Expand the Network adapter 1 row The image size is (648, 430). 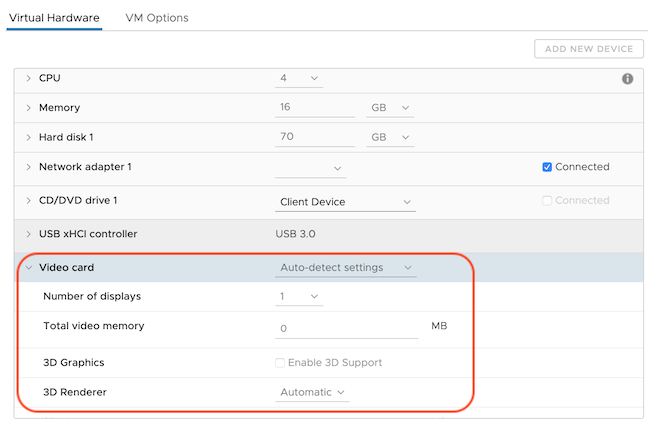click(28, 167)
